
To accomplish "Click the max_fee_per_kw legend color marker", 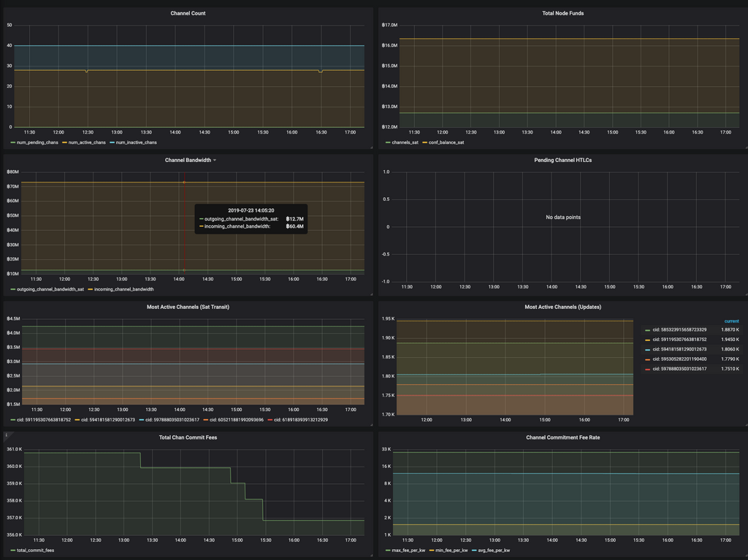I will pyautogui.click(x=386, y=550).
